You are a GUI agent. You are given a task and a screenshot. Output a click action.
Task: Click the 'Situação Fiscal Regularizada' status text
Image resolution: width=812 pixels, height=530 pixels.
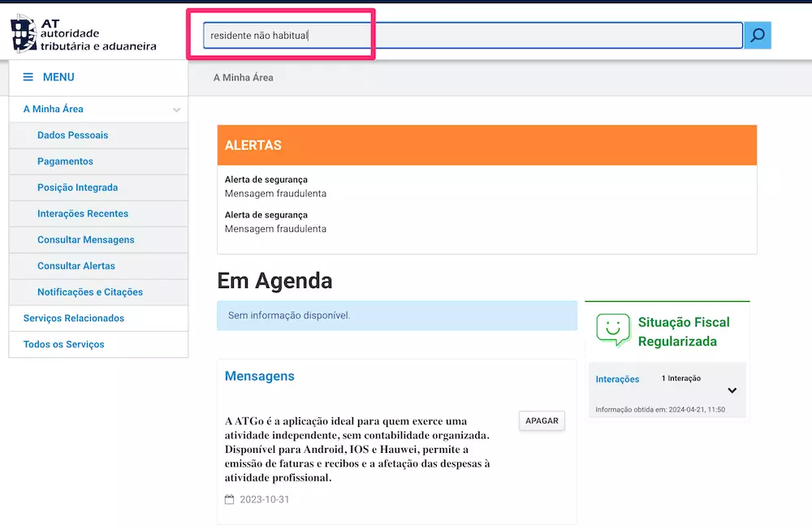coord(684,332)
